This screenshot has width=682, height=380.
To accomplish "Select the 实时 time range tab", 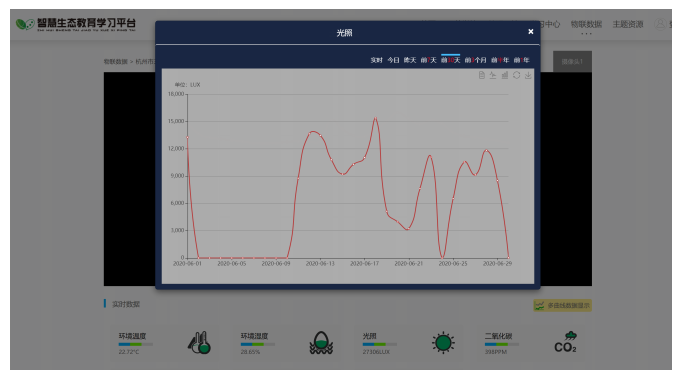I will click(x=376, y=60).
